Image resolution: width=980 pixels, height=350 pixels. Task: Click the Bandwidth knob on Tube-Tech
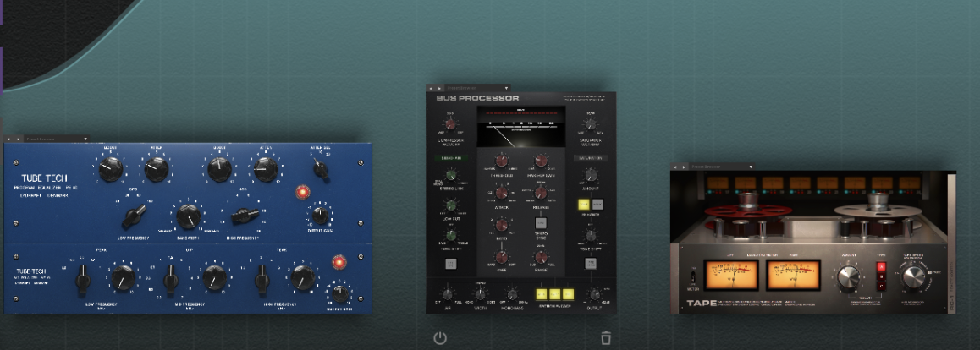tap(188, 216)
